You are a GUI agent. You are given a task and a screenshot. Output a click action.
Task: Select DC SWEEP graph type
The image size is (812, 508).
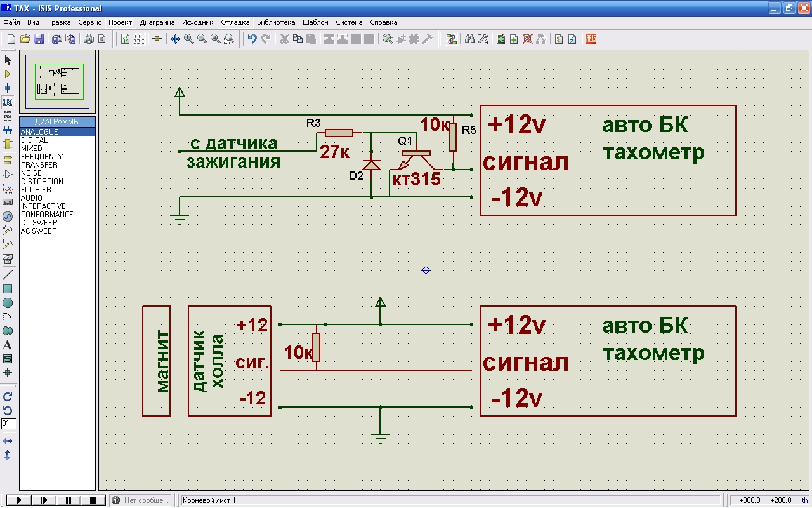click(39, 223)
